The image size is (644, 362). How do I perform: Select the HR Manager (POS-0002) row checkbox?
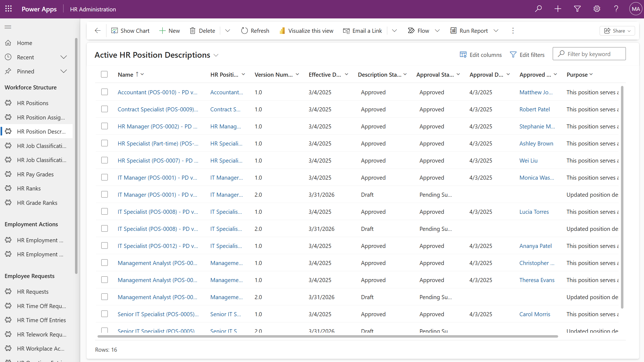click(x=105, y=126)
